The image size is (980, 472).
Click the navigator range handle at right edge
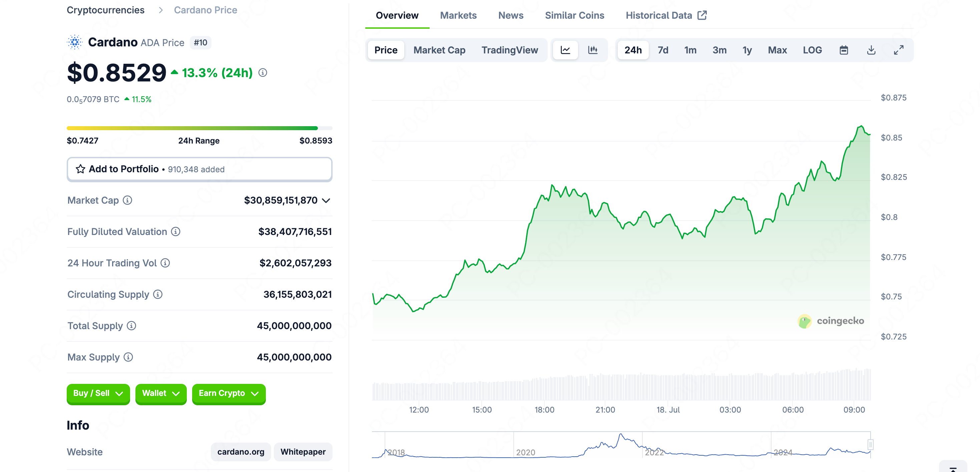pyautogui.click(x=870, y=444)
